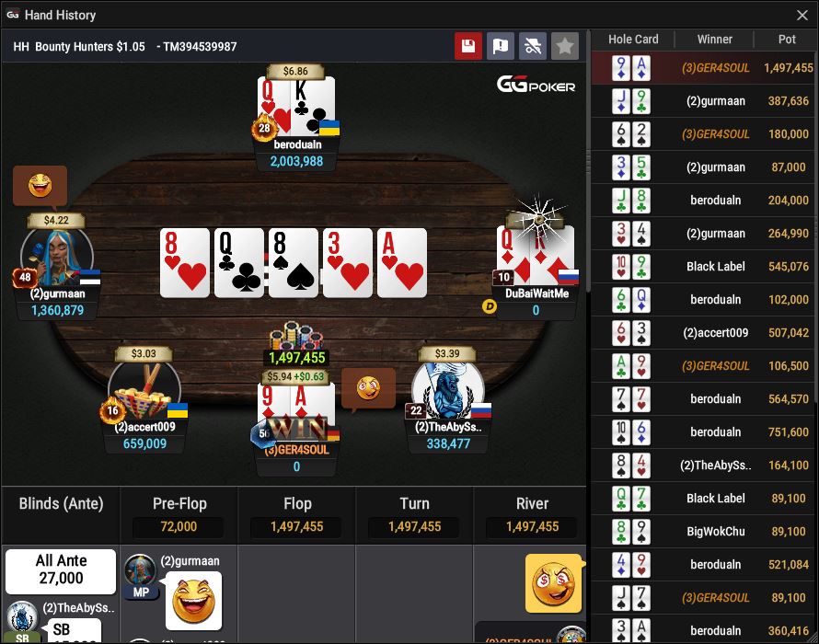Click the GGPoker logo
This screenshot has height=644, width=819.
(x=536, y=85)
